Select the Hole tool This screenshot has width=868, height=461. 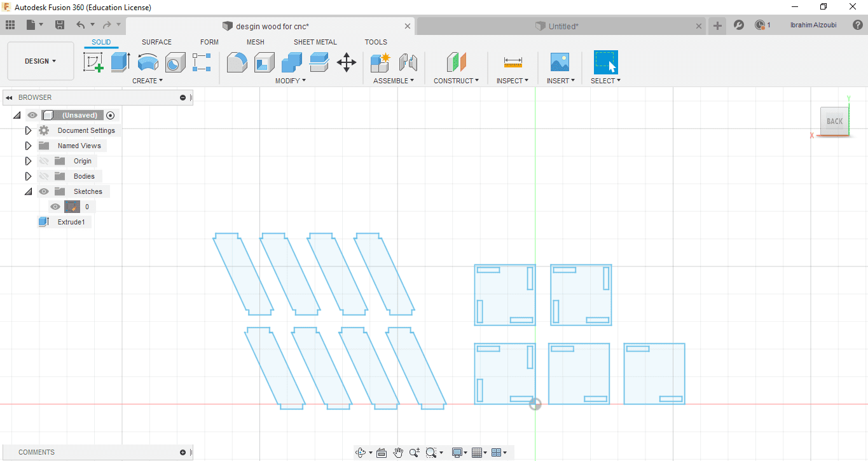[175, 62]
